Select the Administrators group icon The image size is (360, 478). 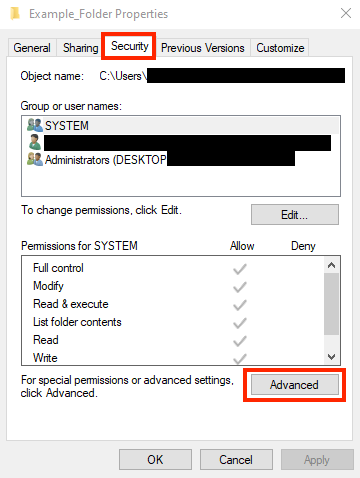pyautogui.click(x=35, y=160)
